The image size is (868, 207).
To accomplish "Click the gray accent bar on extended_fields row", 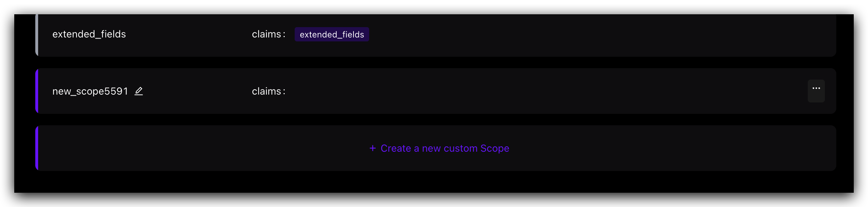I will pyautogui.click(x=37, y=35).
